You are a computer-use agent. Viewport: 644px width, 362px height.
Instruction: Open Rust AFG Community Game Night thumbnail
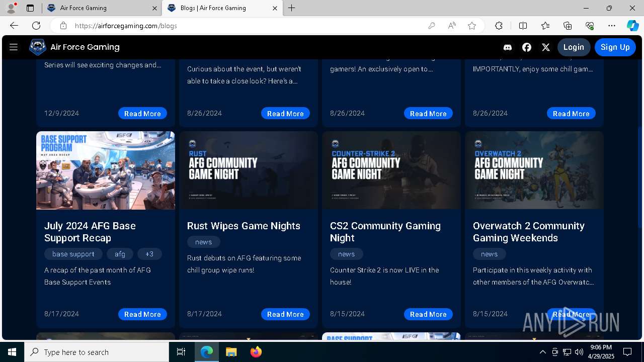click(249, 170)
